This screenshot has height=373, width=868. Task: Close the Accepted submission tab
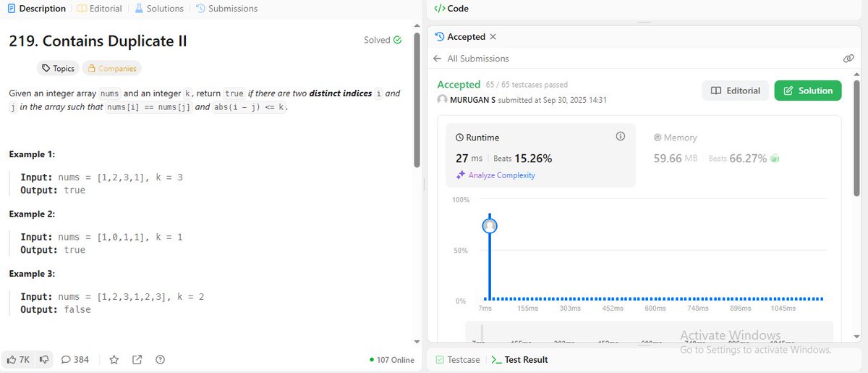[493, 36]
